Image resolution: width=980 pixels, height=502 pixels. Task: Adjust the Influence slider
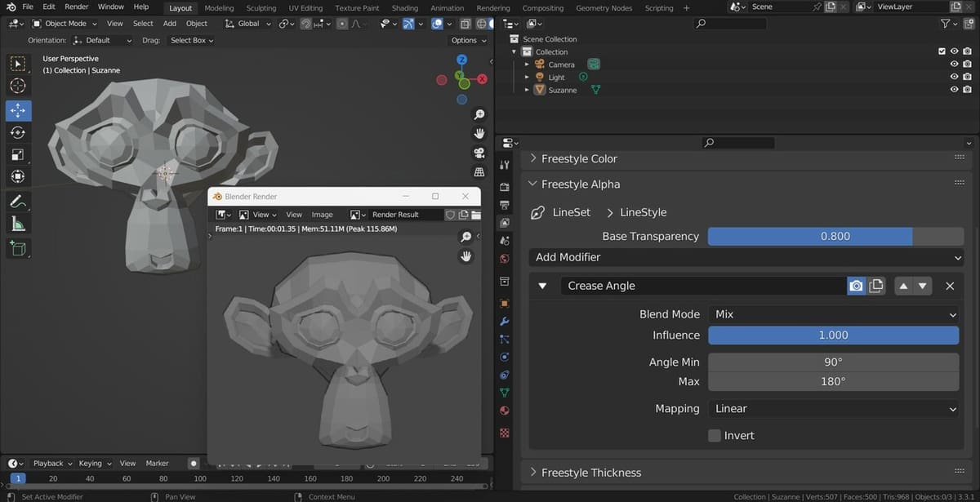[833, 335]
